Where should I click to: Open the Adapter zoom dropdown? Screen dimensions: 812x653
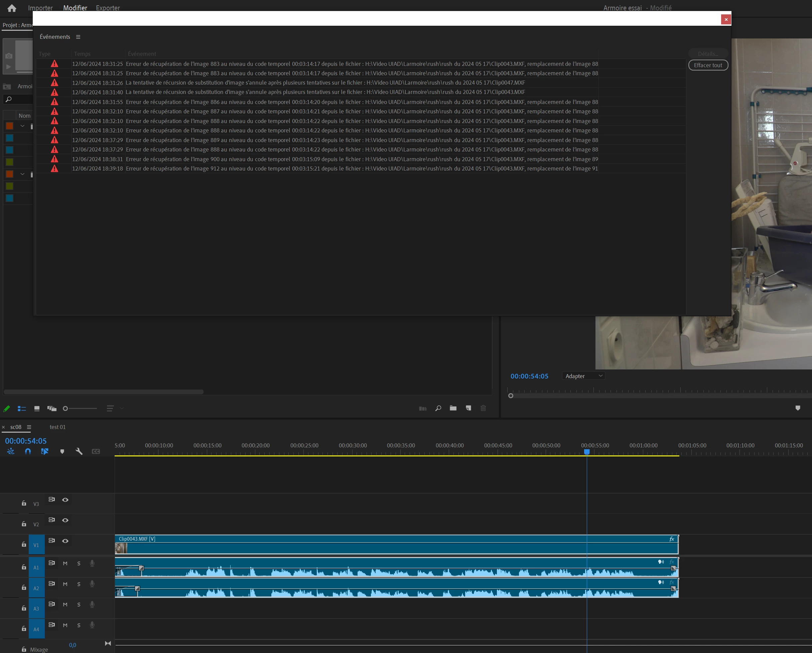[x=583, y=376]
